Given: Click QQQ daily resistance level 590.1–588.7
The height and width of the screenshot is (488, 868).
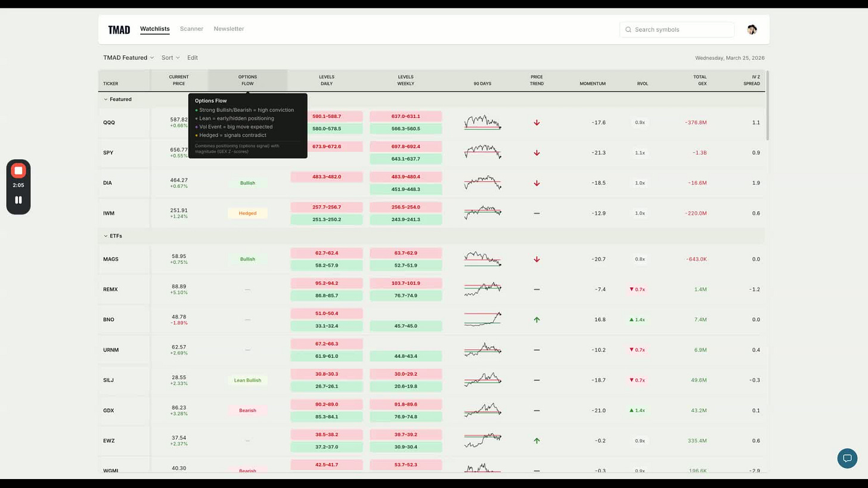Looking at the screenshot, I should tap(327, 116).
